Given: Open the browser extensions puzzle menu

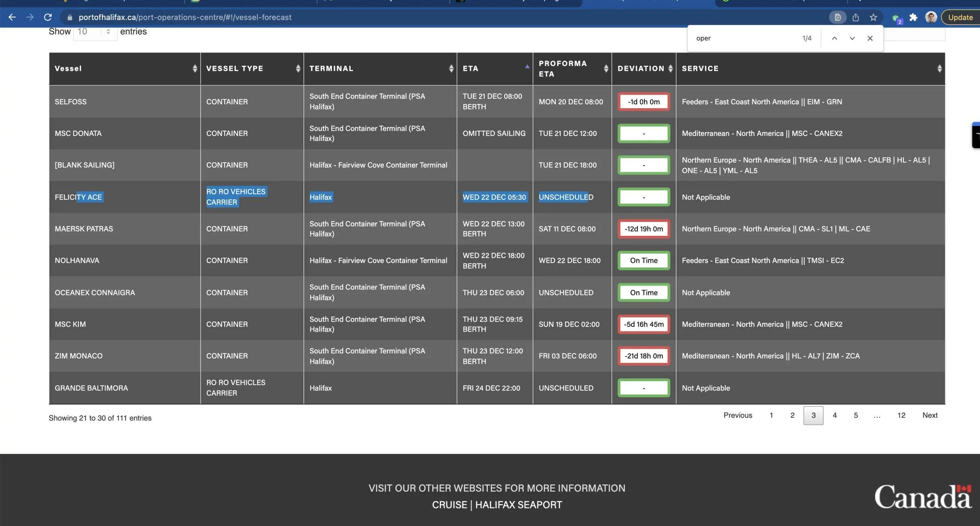Looking at the screenshot, I should coord(913,17).
